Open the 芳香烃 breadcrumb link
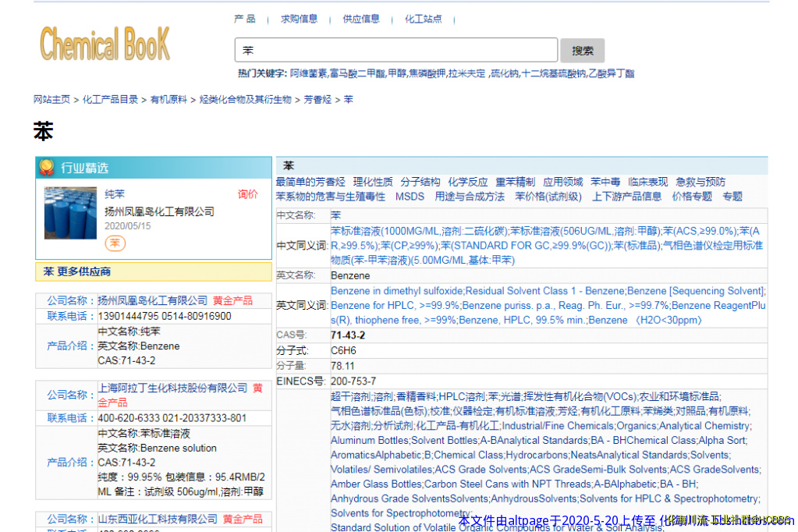Viewport: 798px width, 532px height. pyautogui.click(x=317, y=100)
